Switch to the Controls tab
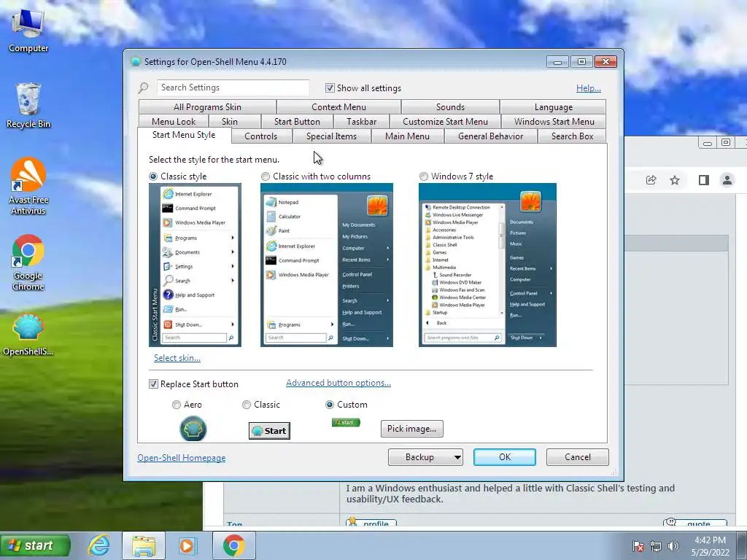 (x=260, y=136)
